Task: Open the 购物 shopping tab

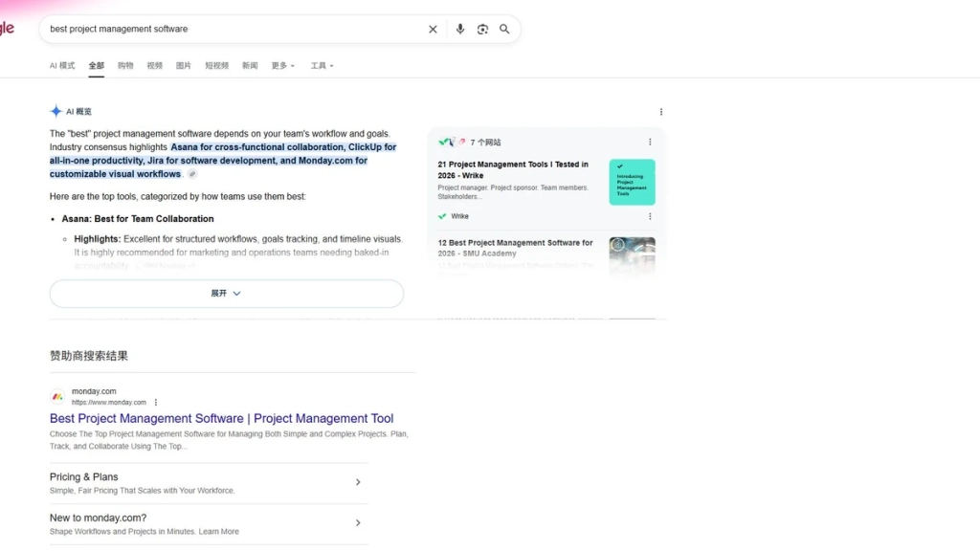Action: coord(125,66)
